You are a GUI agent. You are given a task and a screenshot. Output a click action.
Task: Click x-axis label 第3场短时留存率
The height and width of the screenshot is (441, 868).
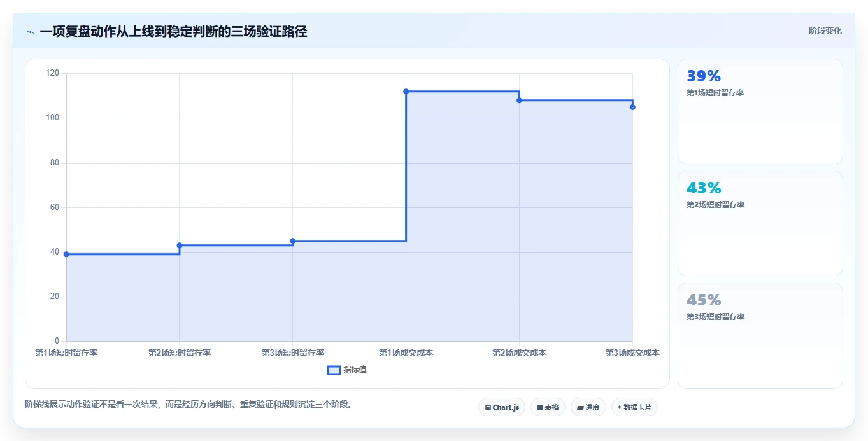[293, 353]
